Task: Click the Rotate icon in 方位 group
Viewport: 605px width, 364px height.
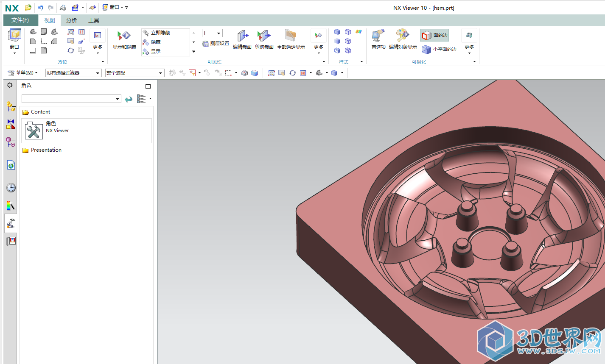Action: [x=71, y=50]
